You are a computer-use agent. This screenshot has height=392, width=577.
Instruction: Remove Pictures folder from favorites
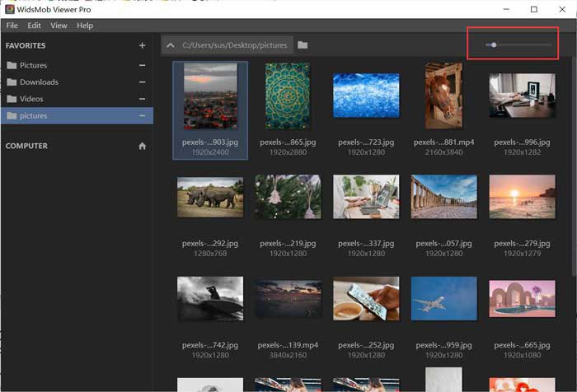[142, 65]
